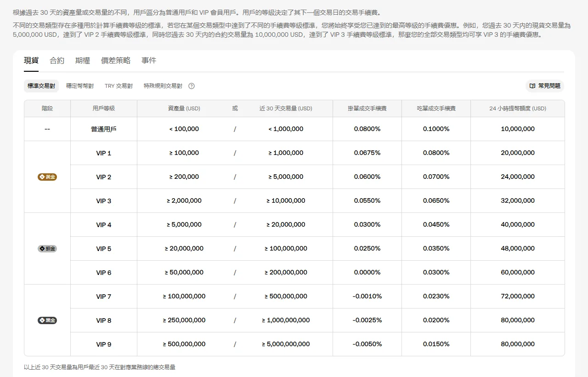Click the 近 30 天交易量 (USD) header
The height and width of the screenshot is (377, 588).
[x=286, y=109]
